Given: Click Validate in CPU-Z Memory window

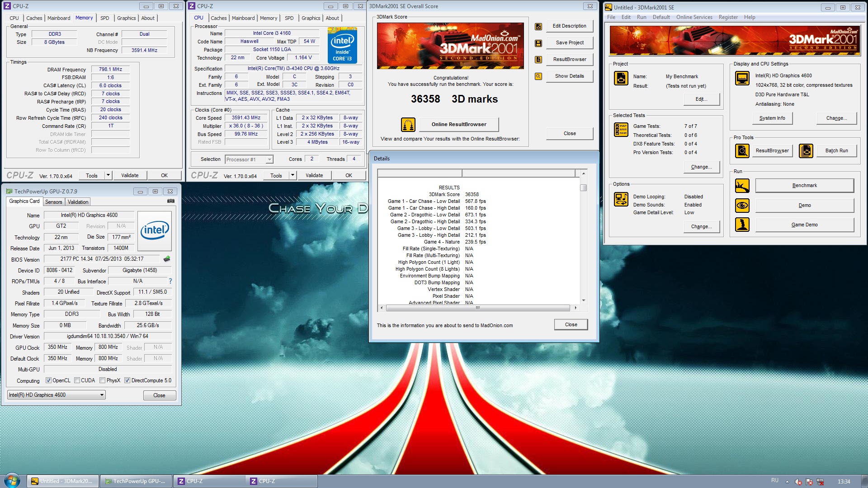Looking at the screenshot, I should coord(130,175).
